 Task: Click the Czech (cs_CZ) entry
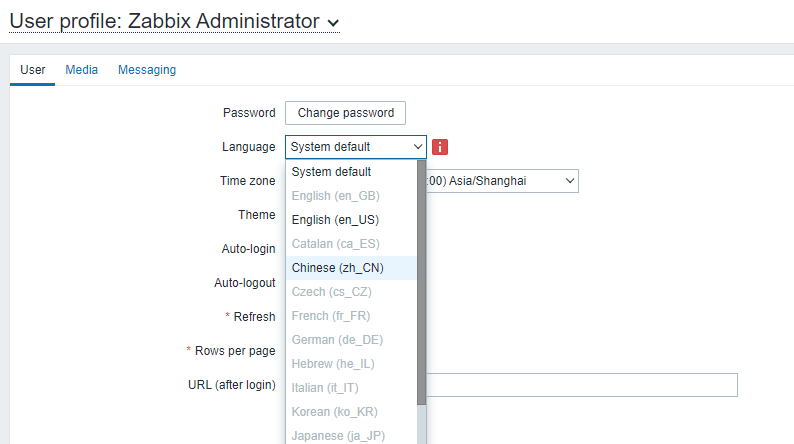tap(331, 292)
